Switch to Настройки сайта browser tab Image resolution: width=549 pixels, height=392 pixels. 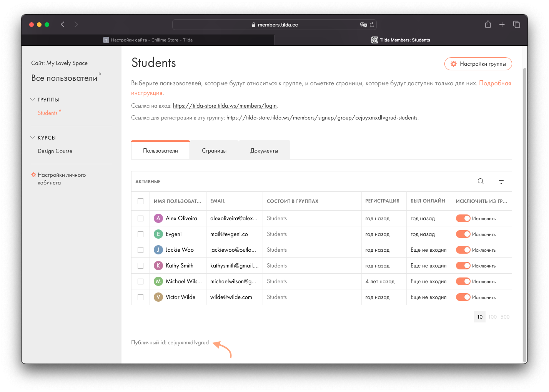coord(148,40)
